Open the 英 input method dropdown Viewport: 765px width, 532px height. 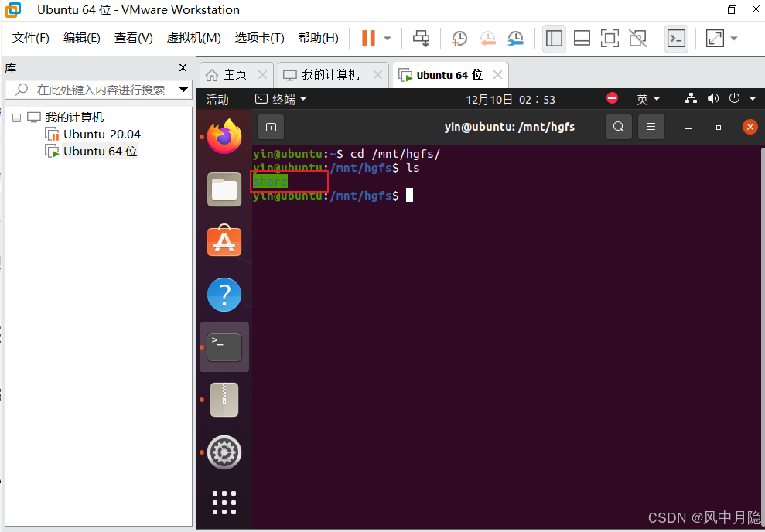pyautogui.click(x=648, y=100)
